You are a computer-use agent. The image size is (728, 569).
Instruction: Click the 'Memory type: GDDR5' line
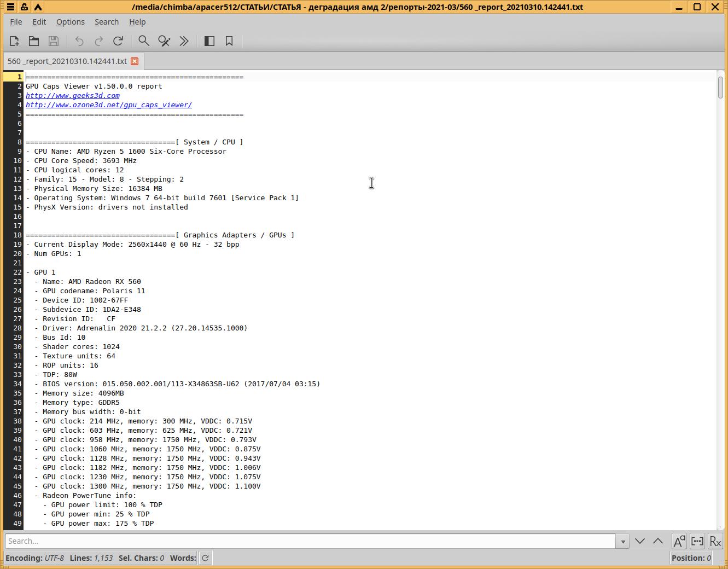[x=77, y=403]
